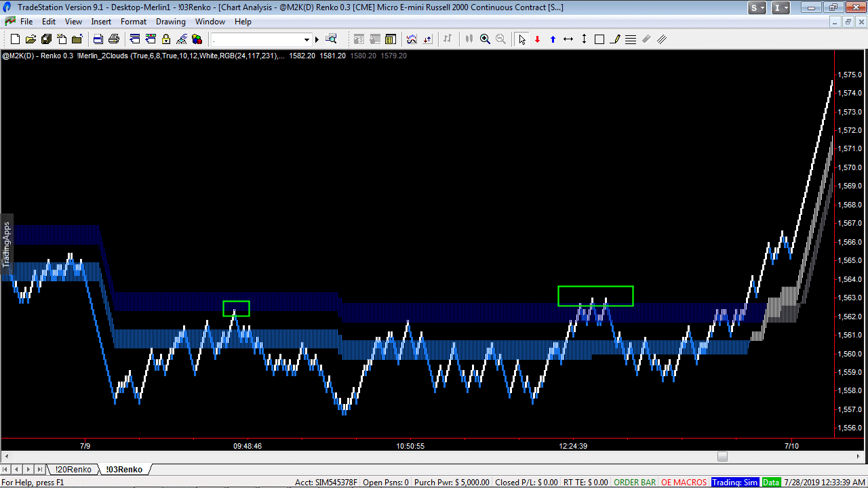
Task: Click the RT TE: $ 0.00 status text
Action: pyautogui.click(x=585, y=483)
